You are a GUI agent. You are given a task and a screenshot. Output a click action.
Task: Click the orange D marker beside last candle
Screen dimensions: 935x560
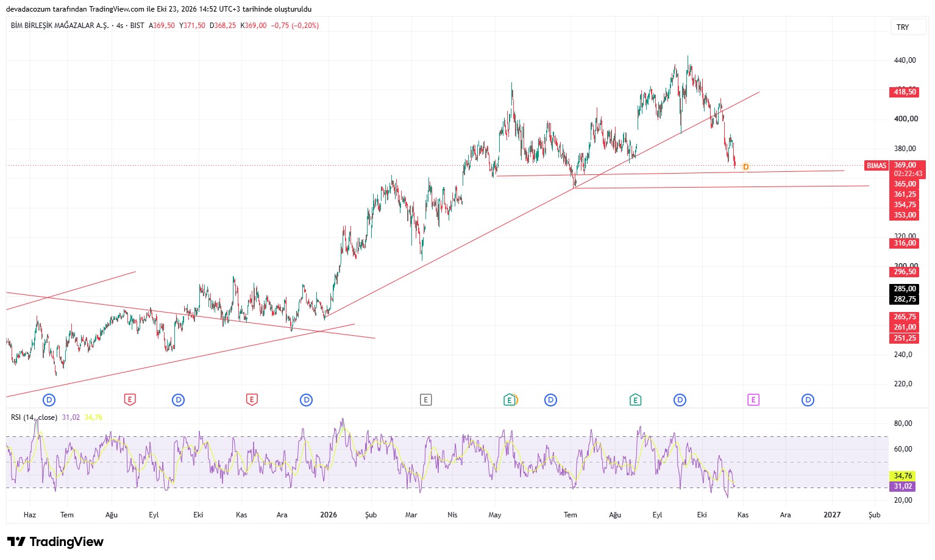745,167
